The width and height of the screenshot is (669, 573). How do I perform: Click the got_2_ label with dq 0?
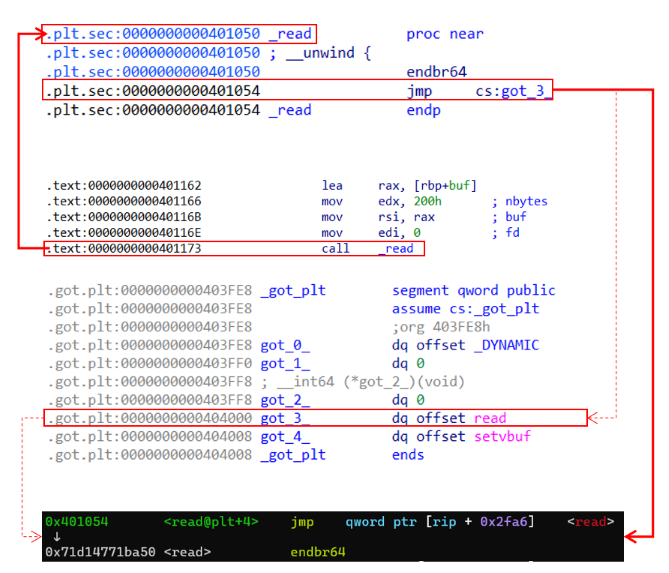[285, 400]
